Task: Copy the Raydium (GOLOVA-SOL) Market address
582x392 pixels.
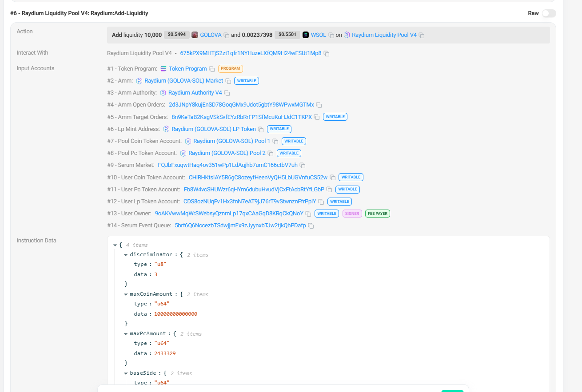Action: pyautogui.click(x=228, y=81)
